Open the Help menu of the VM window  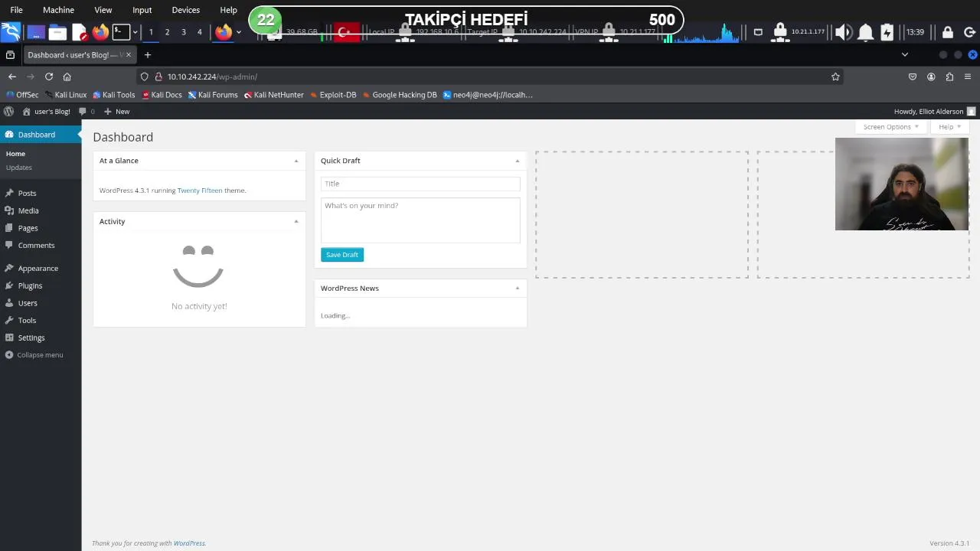pos(228,10)
